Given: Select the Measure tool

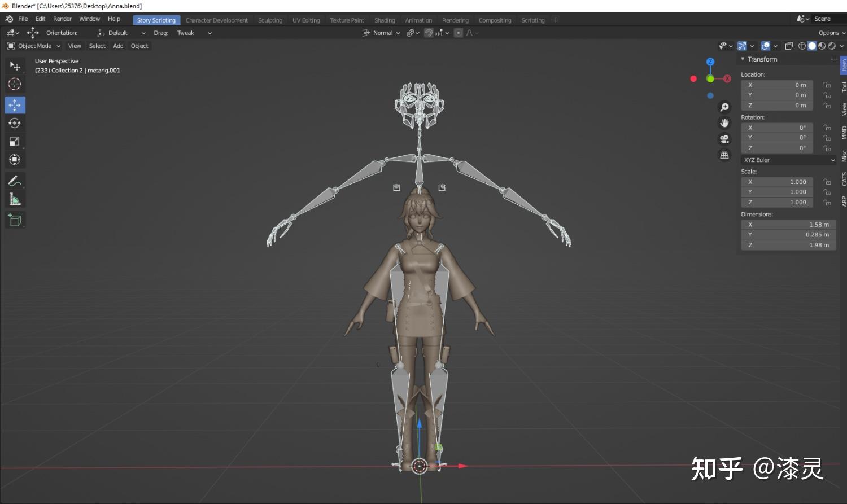Looking at the screenshot, I should point(15,199).
